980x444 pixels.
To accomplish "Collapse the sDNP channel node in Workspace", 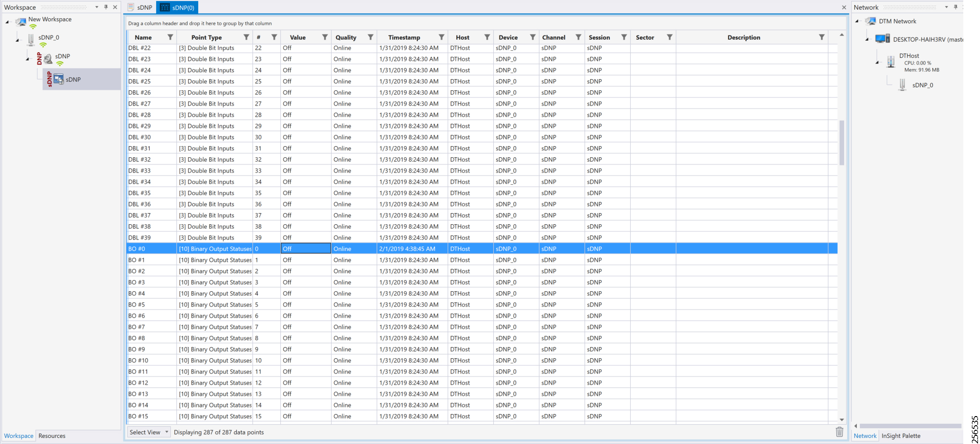I will (x=28, y=59).
